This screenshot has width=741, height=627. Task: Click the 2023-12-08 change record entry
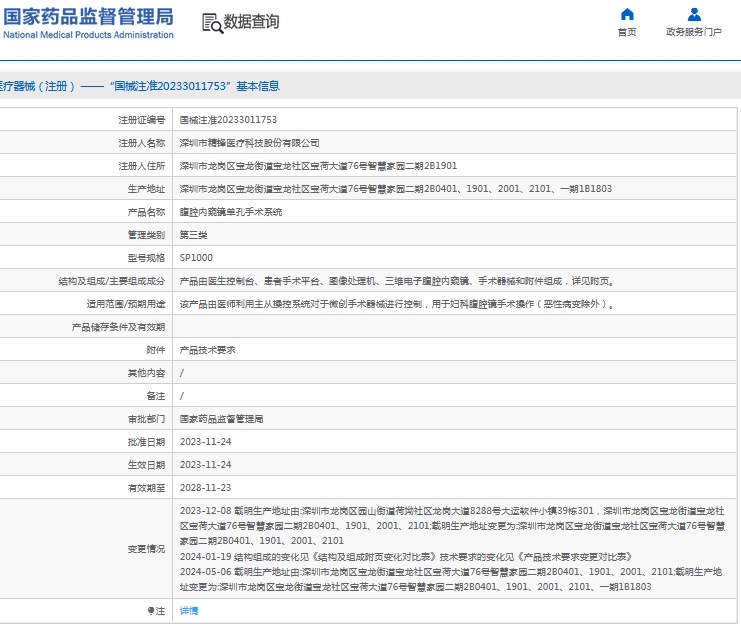point(452,526)
